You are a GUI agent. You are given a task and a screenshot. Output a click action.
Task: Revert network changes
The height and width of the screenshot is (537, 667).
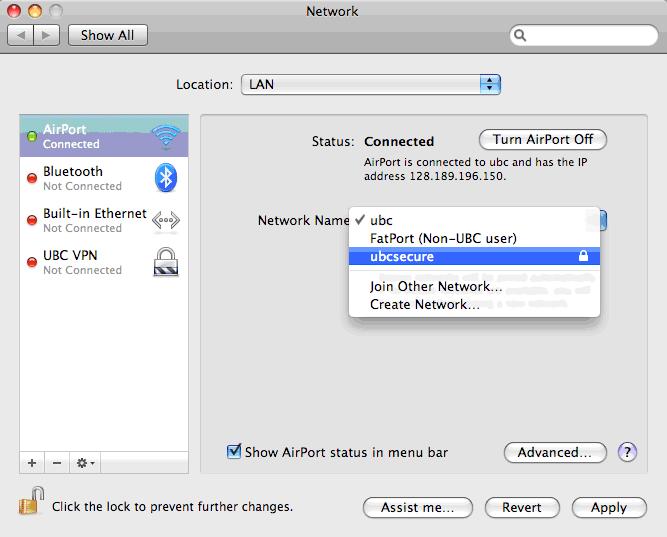tap(522, 507)
